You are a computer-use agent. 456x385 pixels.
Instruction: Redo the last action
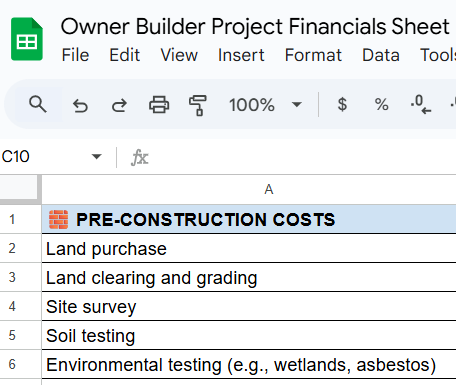[x=119, y=105]
